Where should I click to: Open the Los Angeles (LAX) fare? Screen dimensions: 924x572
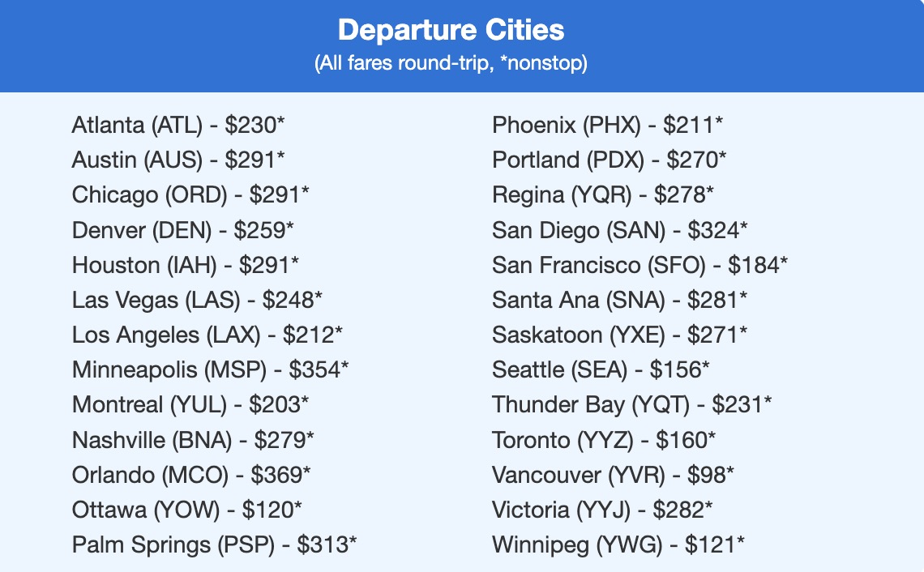tap(207, 335)
